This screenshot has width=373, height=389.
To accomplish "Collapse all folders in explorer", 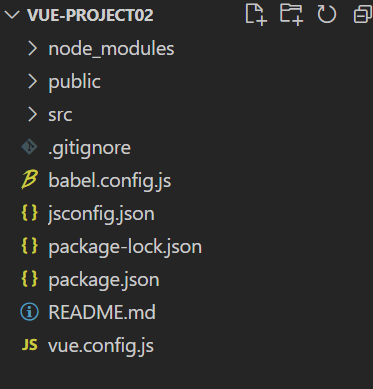I will pos(363,15).
